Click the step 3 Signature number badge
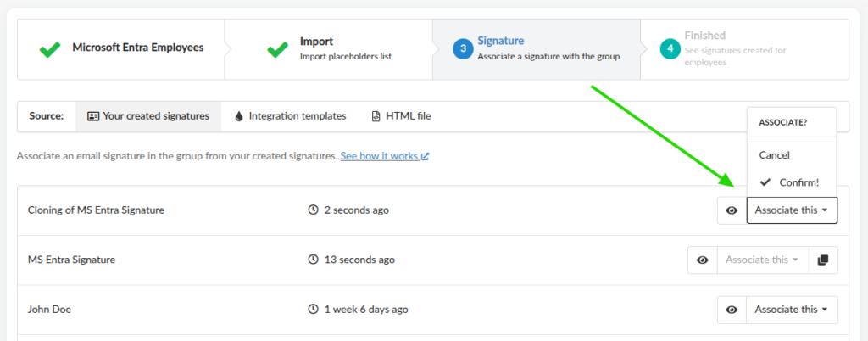 coord(462,49)
